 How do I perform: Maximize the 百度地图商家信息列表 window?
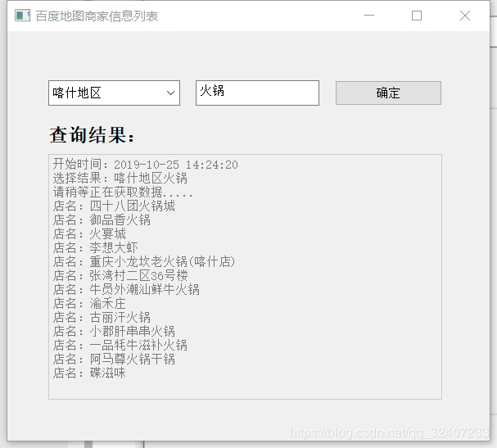(x=417, y=16)
